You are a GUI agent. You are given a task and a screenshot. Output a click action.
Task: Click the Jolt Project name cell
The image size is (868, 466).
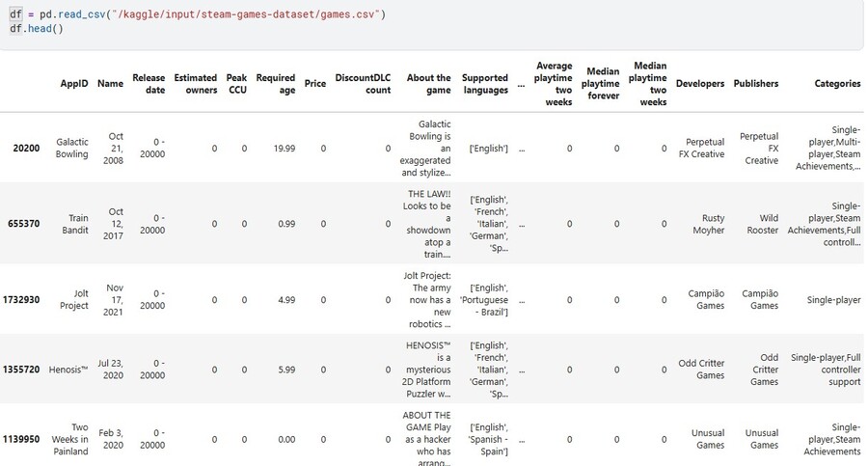coord(73,300)
